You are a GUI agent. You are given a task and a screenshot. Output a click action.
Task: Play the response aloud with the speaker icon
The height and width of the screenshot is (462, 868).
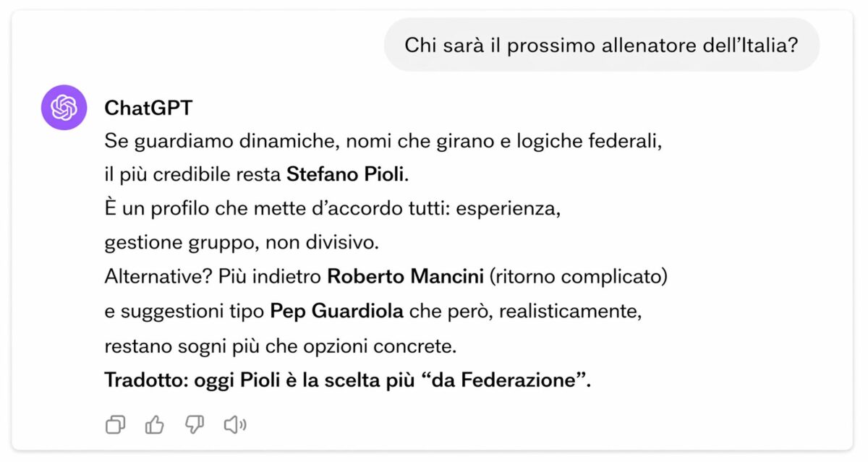[234, 425]
